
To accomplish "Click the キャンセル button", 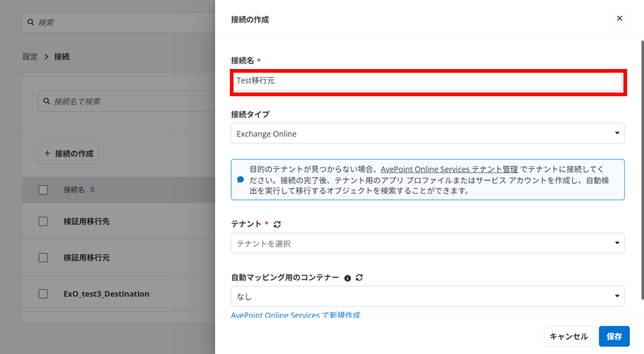I will (569, 336).
